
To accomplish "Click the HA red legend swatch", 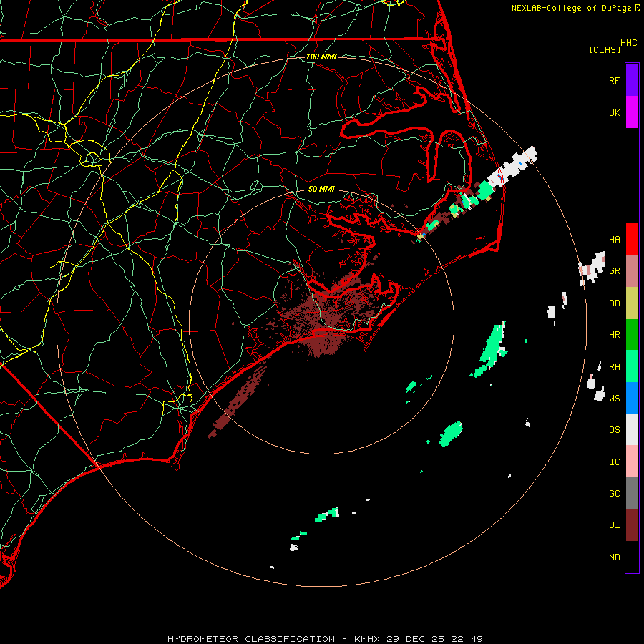I will pos(632,239).
